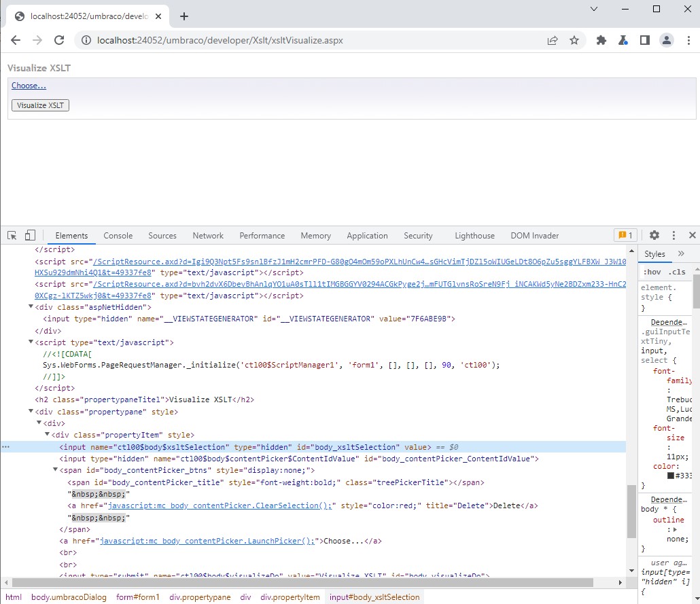
Task: Open the LaunchPicker javascript href link
Action: [207, 541]
